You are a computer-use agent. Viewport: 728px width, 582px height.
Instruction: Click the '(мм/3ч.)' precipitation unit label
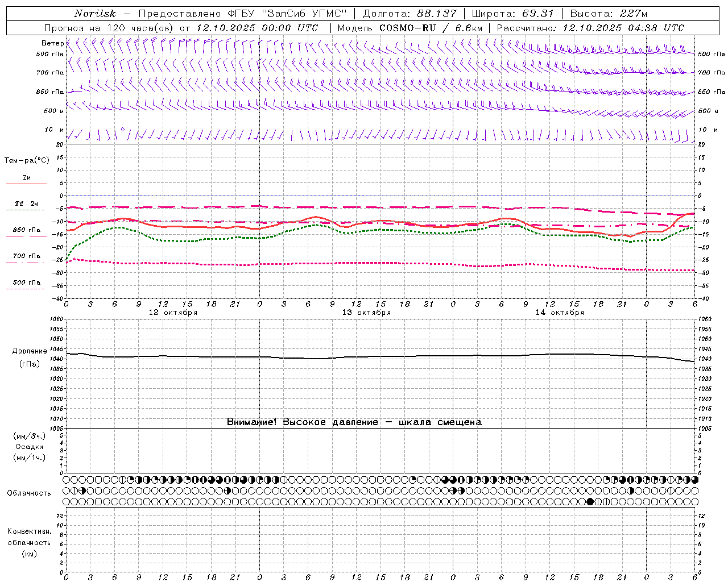[x=29, y=436]
